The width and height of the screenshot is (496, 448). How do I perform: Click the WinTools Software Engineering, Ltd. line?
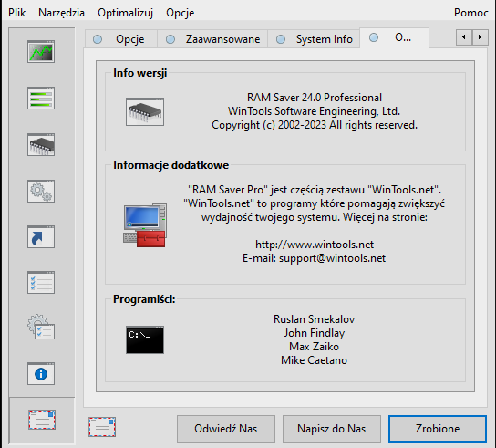click(315, 111)
